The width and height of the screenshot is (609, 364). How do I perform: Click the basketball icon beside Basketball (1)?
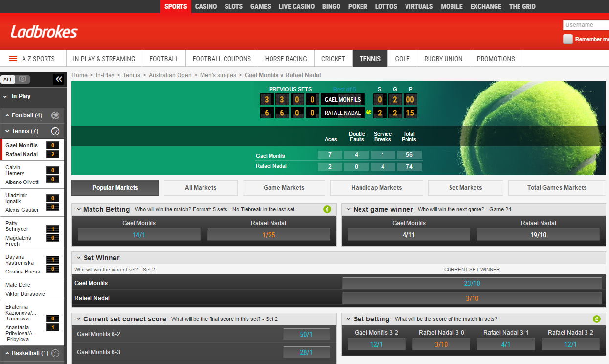[x=55, y=353]
